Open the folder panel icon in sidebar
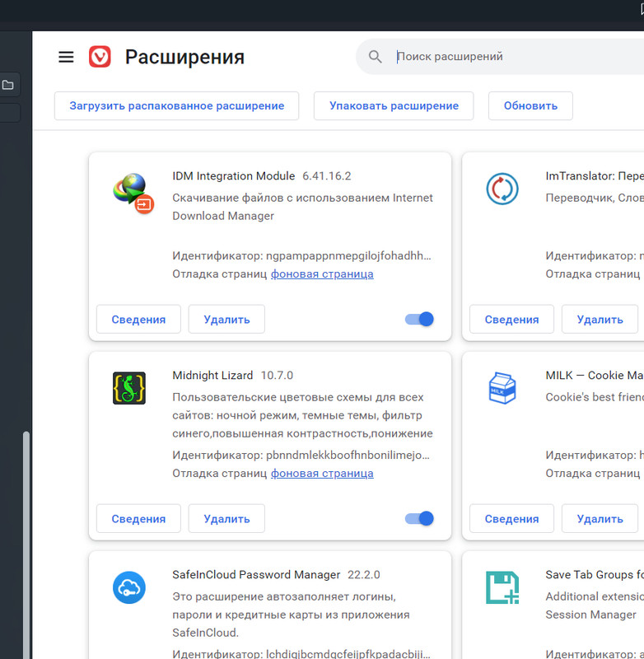This screenshot has width=644, height=659. coord(8,85)
